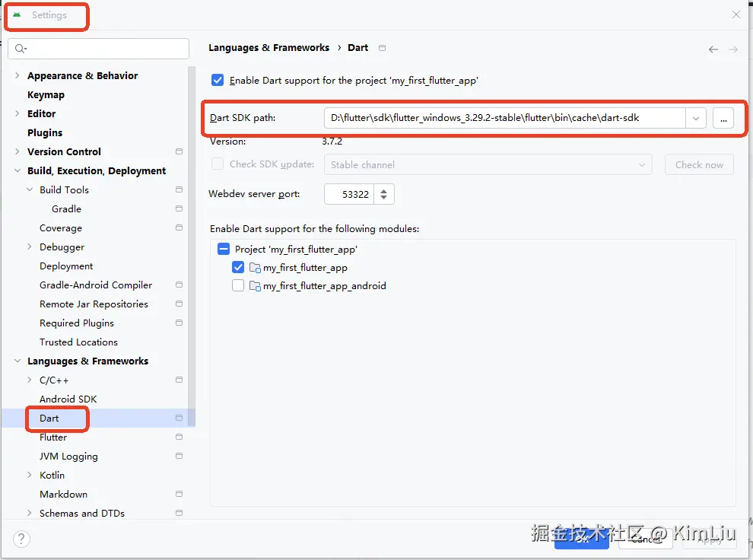Click the settings tree vertical scrollbar
The width and height of the screenshot is (753, 560).
click(x=192, y=246)
